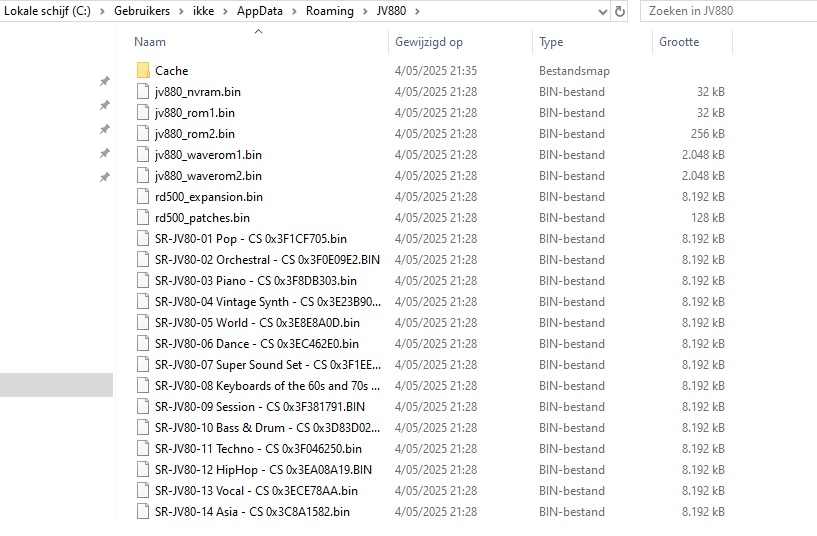Expand chevron after JV880 breadcrumb

[x=417, y=11]
